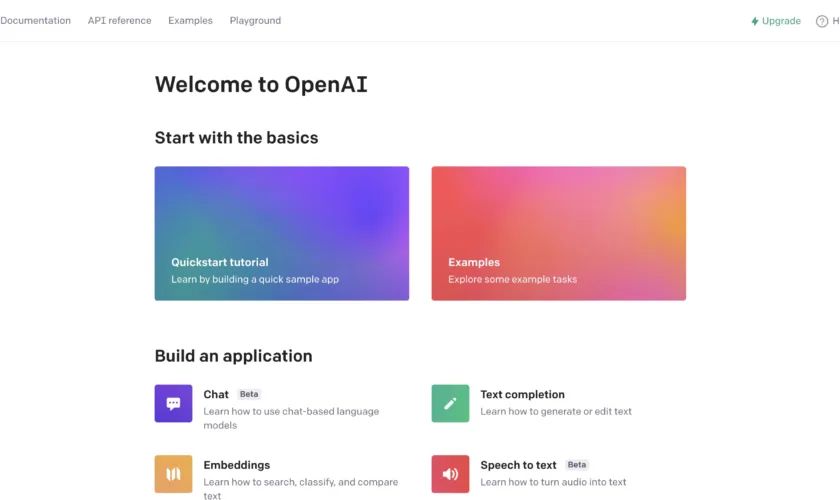Click 'Learn by building a quick sample app'
The width and height of the screenshot is (840, 500).
coord(255,279)
